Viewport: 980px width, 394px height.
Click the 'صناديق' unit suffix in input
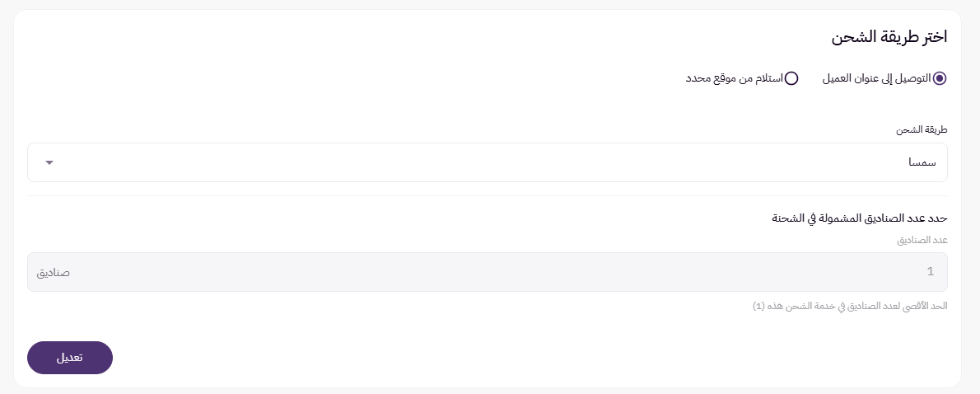click(52, 272)
